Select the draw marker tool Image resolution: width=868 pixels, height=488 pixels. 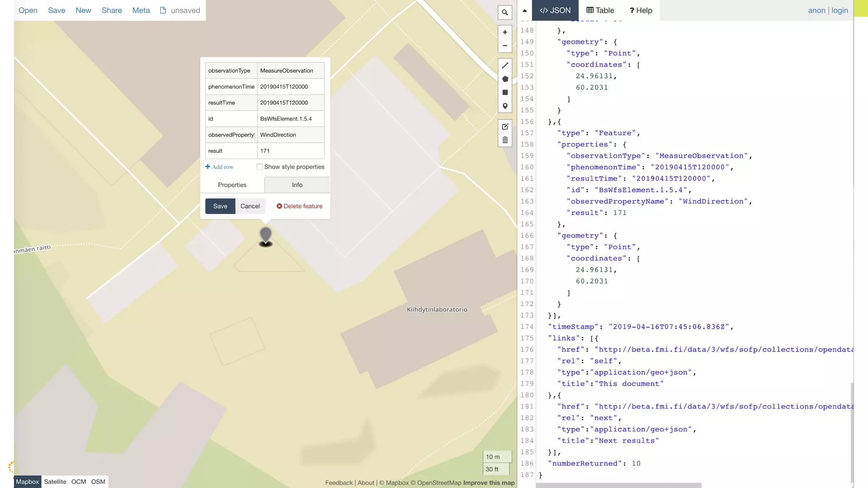(505, 106)
